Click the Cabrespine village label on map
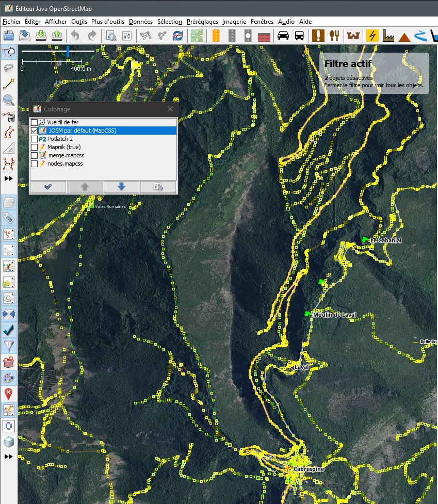 click(x=309, y=469)
